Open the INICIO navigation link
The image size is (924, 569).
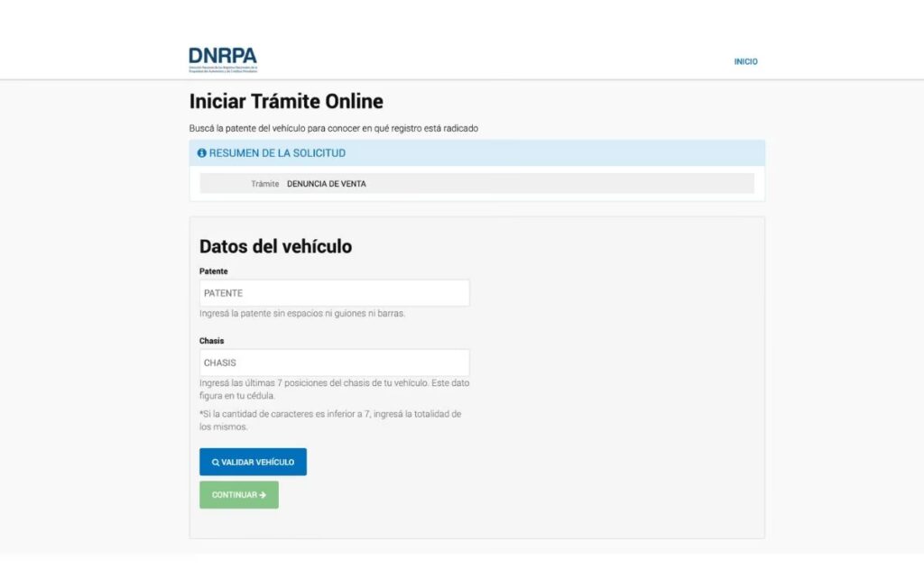(745, 62)
